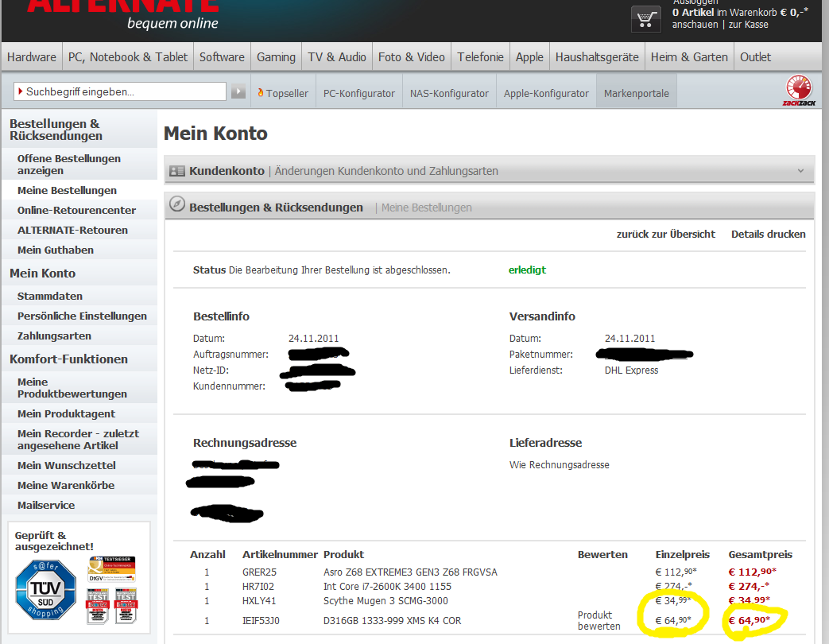The image size is (829, 644).
Task: Open the TV & Audio menu
Action: 337,57
